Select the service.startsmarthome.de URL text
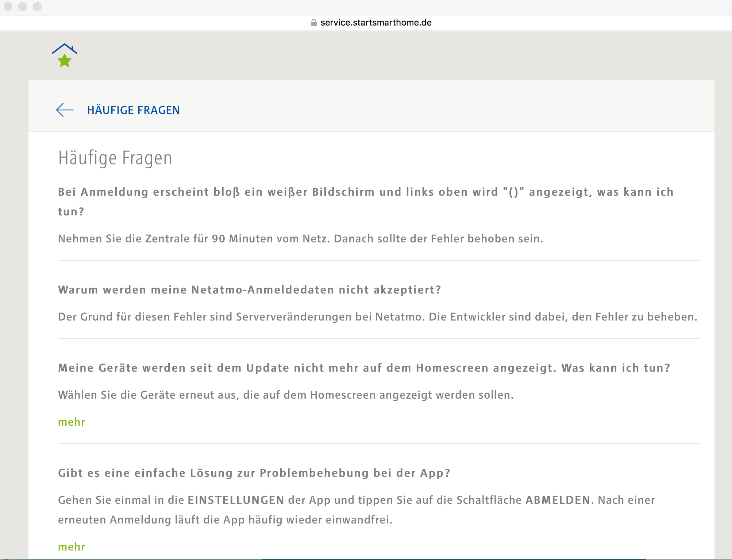 click(x=376, y=23)
